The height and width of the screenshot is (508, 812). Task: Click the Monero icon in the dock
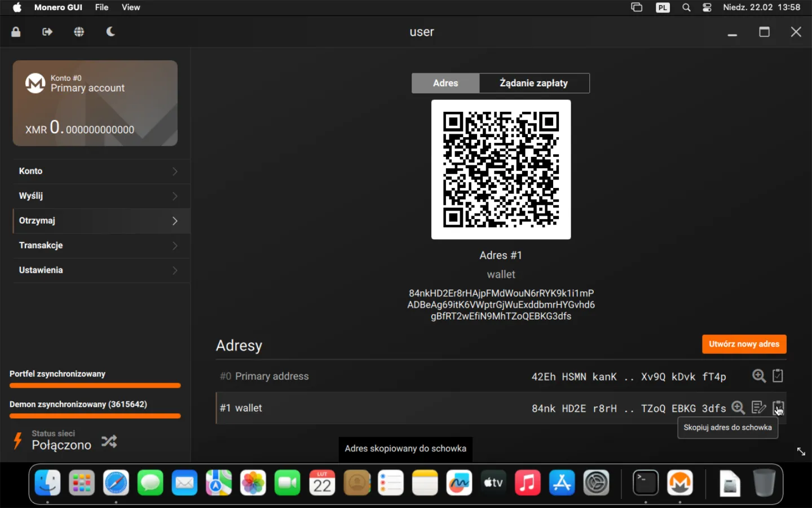[680, 483]
